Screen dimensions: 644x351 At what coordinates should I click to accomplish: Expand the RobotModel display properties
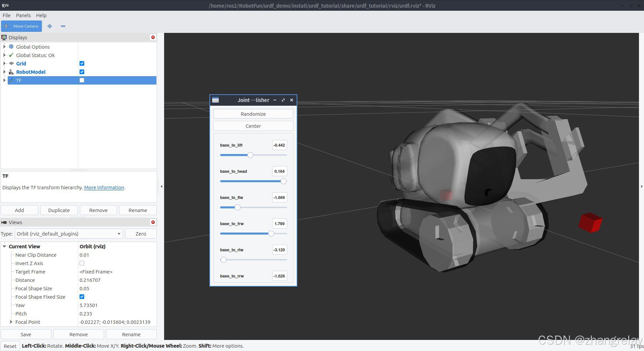4,72
